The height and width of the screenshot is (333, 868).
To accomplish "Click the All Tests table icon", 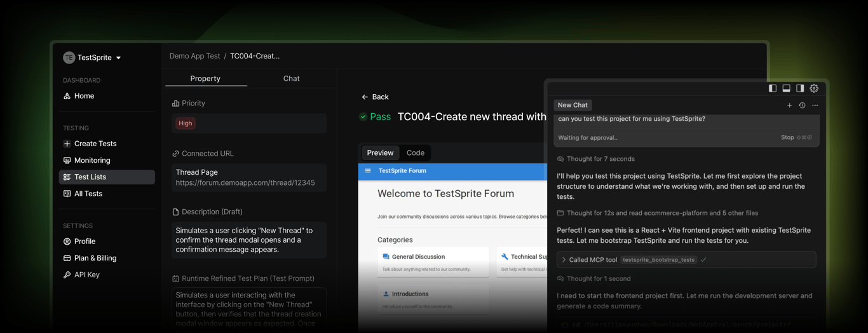I will point(67,193).
